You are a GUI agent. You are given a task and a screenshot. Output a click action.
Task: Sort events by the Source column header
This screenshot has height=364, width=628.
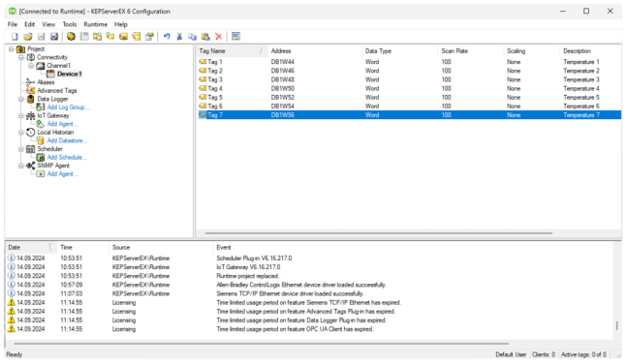tap(160, 247)
